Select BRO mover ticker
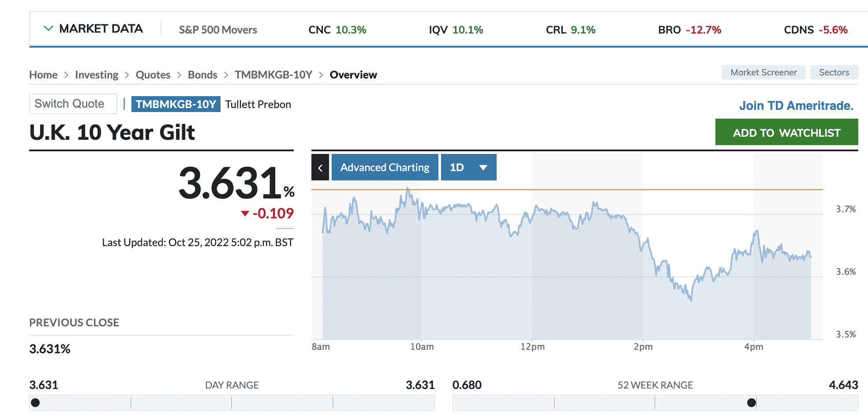 (689, 30)
